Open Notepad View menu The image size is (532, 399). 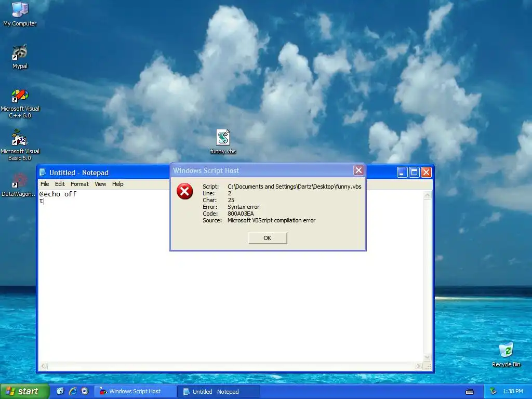(x=100, y=184)
